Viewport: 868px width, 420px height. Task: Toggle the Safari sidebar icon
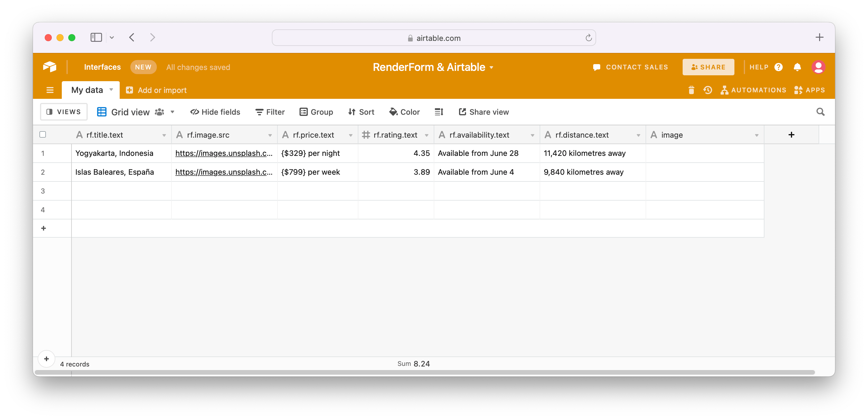(x=96, y=37)
